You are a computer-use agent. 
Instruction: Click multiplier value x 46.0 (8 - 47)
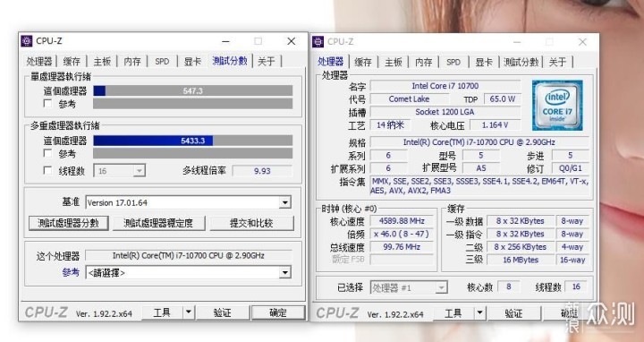402,234
